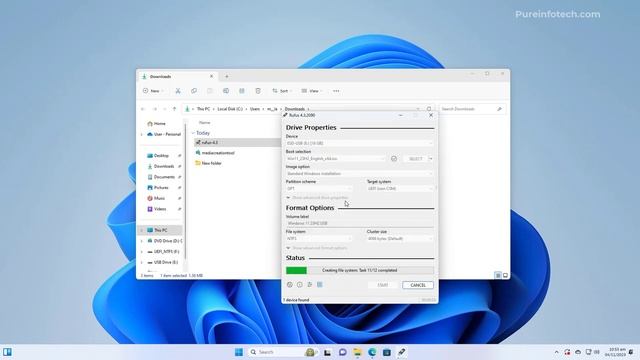640x360 pixels.
Task: Click the Explorer up arrow
Action: [x=174, y=109]
